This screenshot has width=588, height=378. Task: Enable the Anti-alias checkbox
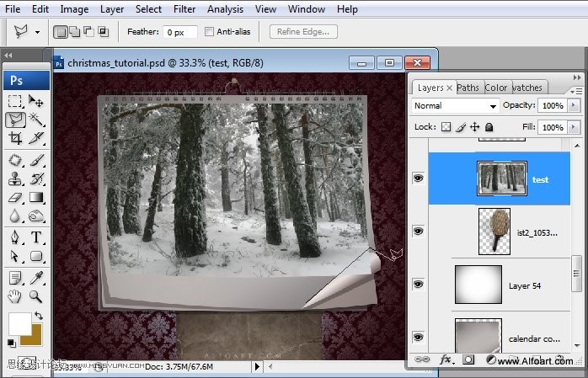[209, 31]
